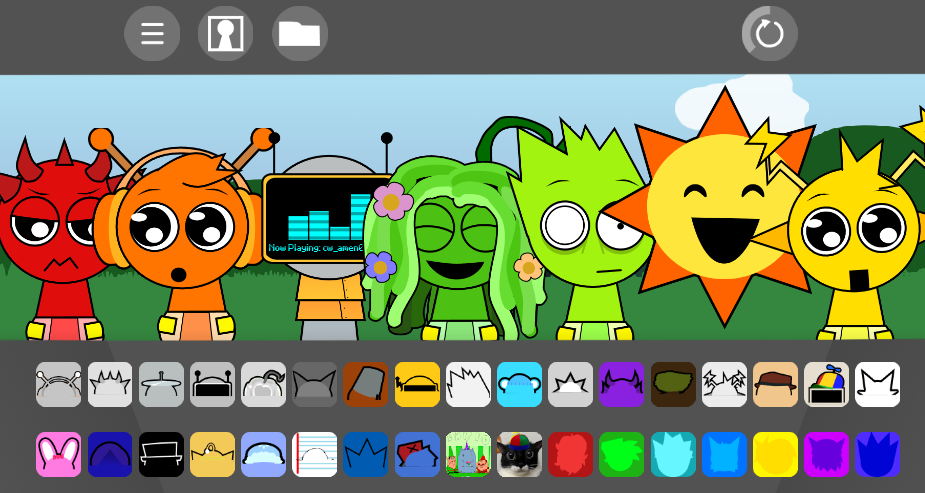Pick the propeller beanie hat icon
Viewport: 925px width, 493px height.
826,384
